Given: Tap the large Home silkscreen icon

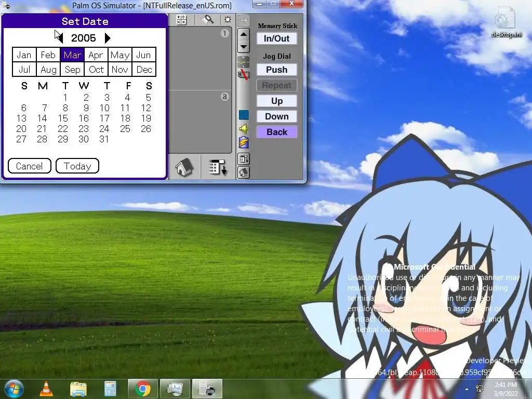Looking at the screenshot, I should [x=184, y=167].
